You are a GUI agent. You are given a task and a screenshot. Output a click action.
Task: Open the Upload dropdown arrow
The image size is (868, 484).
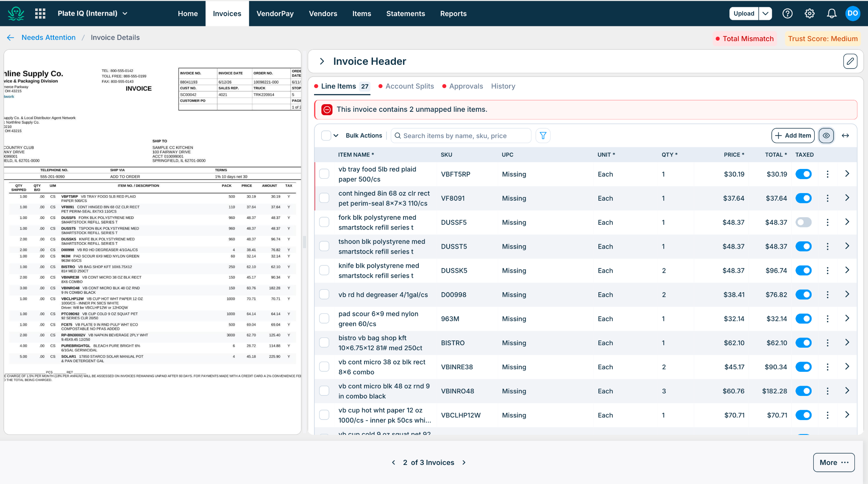(x=765, y=14)
